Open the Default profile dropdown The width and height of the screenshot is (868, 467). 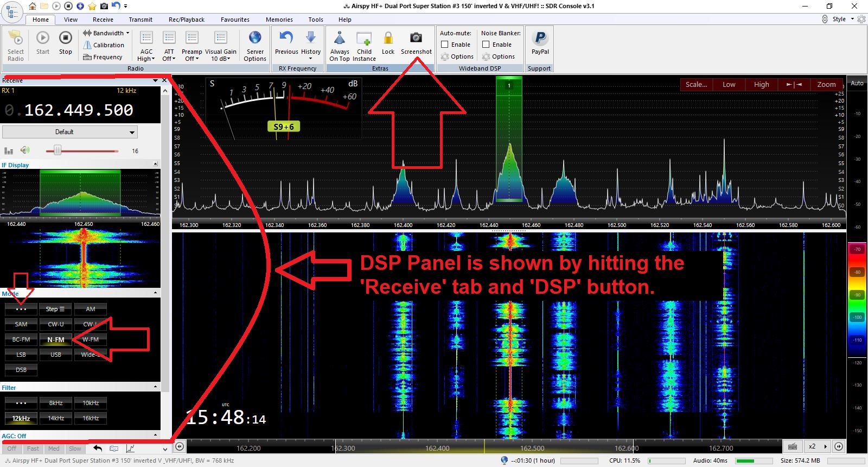pyautogui.click(x=70, y=132)
